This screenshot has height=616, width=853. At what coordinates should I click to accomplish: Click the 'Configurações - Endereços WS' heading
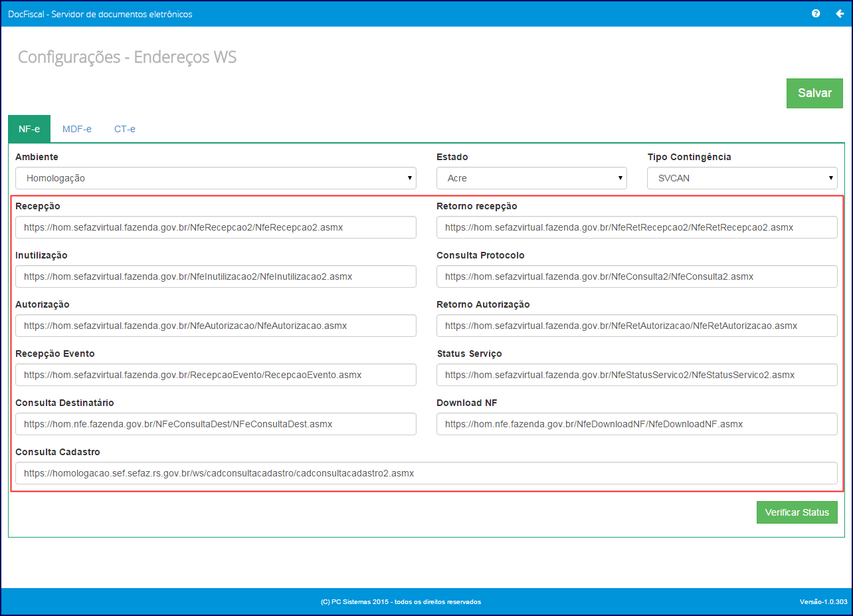(x=127, y=57)
